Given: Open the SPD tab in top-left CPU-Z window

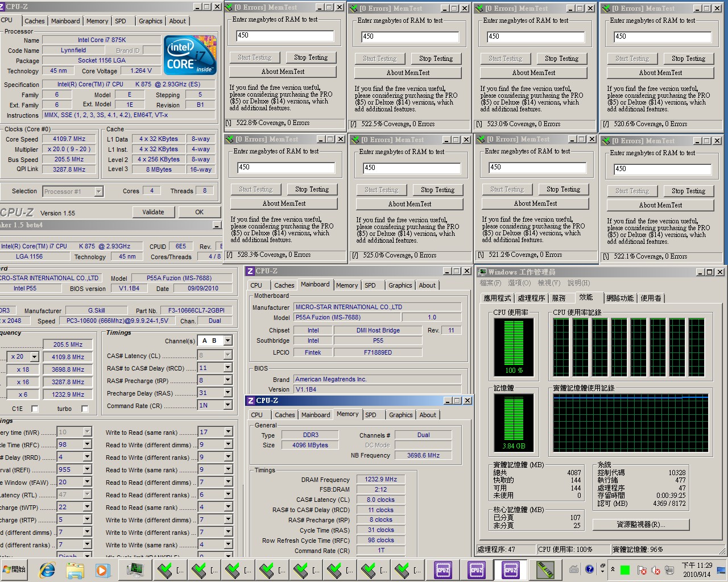Looking at the screenshot, I should click(121, 21).
